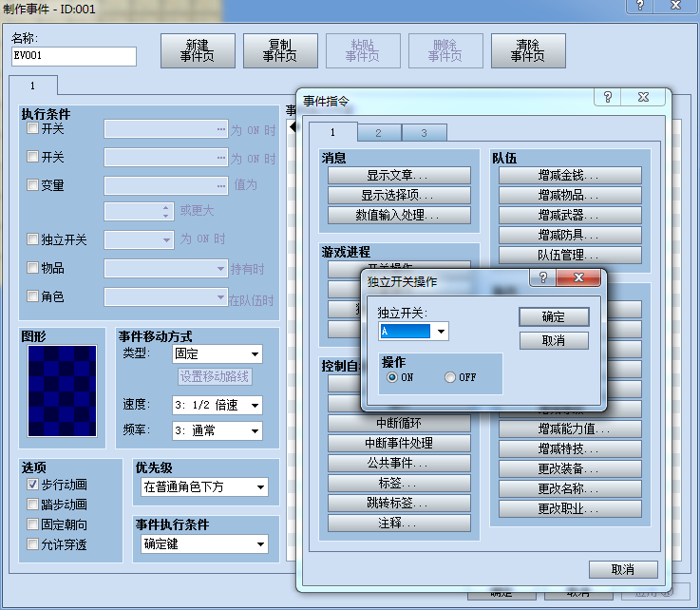Click 清除事件页 button
The height and width of the screenshot is (610, 700).
pos(528,51)
